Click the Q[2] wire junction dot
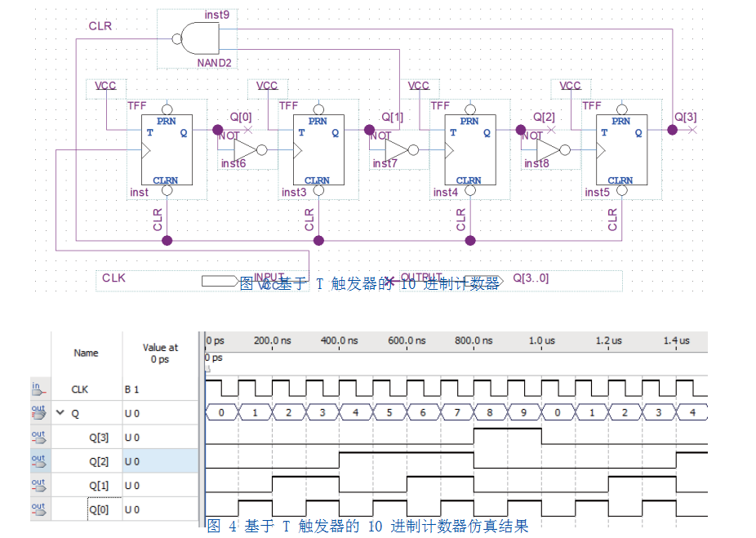The image size is (756, 538). pos(521,130)
